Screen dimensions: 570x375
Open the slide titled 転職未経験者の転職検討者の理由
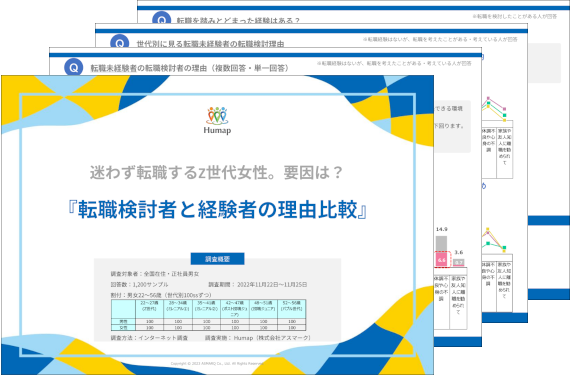(x=189, y=68)
